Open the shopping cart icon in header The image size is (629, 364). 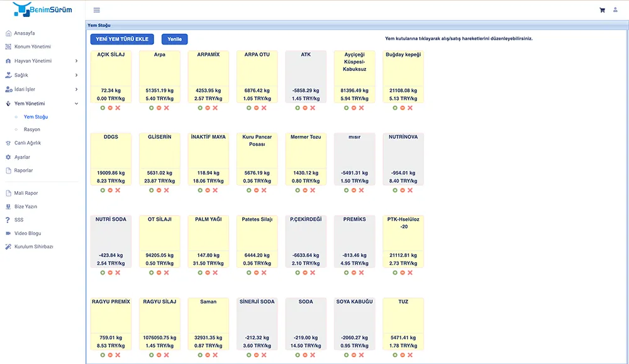click(x=602, y=10)
